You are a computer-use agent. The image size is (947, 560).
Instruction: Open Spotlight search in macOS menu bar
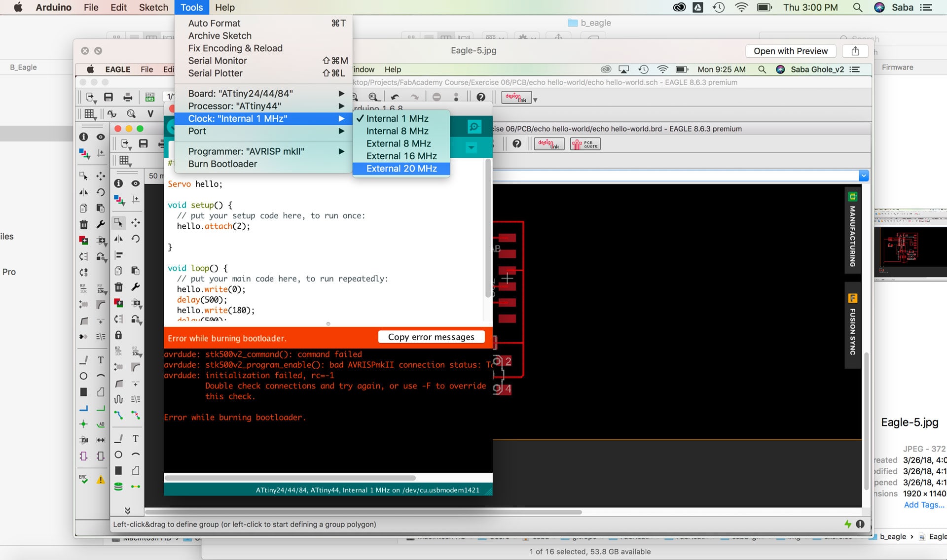858,7
